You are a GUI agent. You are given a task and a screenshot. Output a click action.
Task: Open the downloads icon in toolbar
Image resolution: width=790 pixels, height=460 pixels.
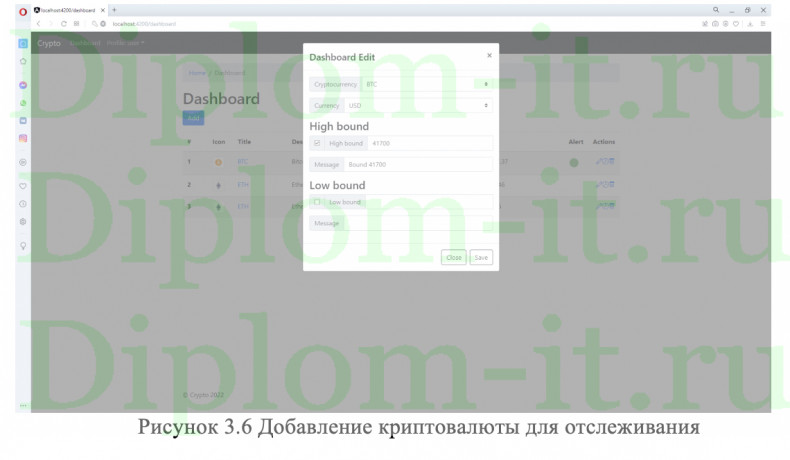click(750, 24)
